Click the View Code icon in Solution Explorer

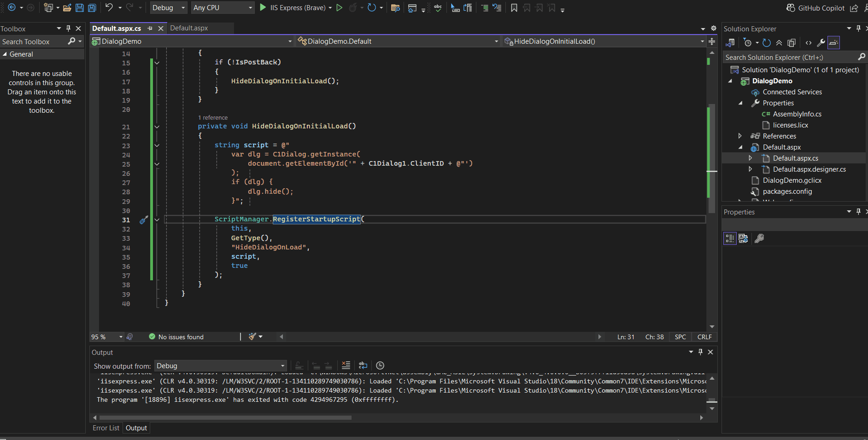tap(809, 43)
